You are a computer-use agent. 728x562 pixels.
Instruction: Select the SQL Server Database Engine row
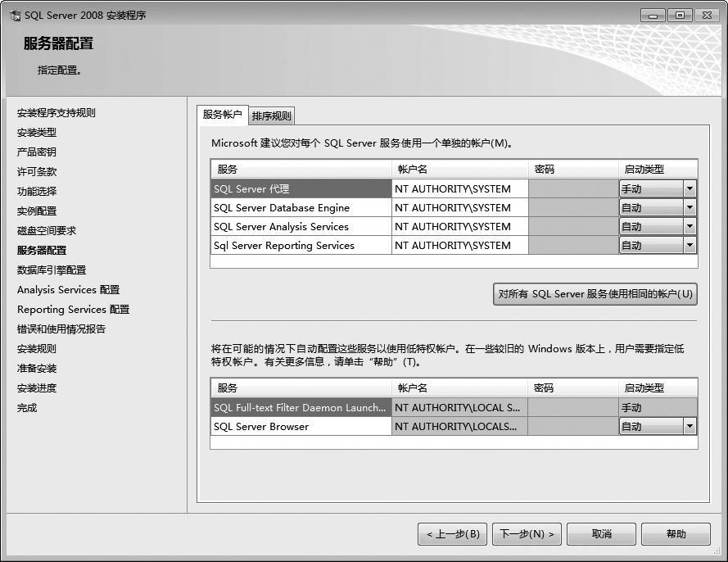click(301, 207)
